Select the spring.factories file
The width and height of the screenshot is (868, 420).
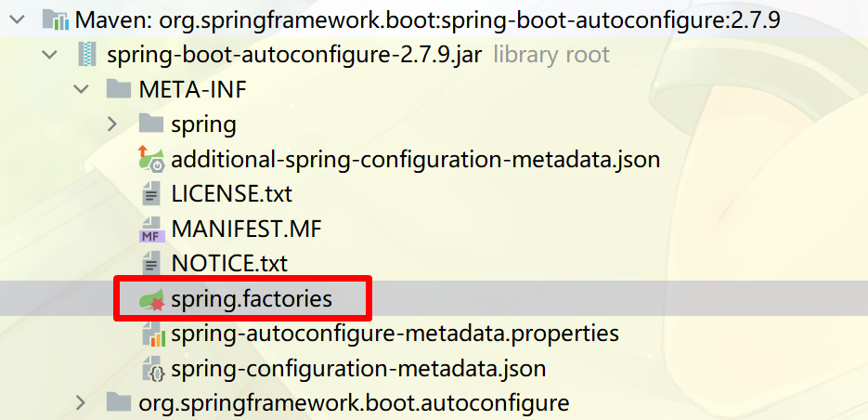coord(252,298)
